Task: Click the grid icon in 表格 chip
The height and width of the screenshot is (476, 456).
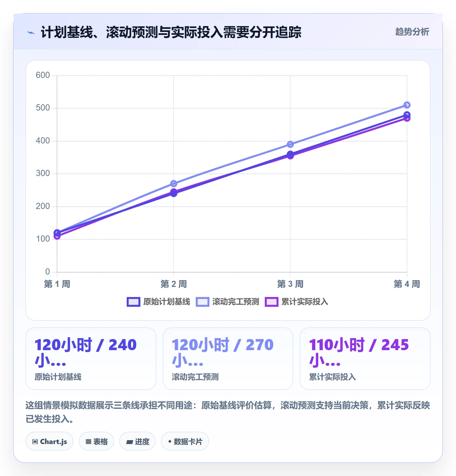Action: [x=88, y=442]
